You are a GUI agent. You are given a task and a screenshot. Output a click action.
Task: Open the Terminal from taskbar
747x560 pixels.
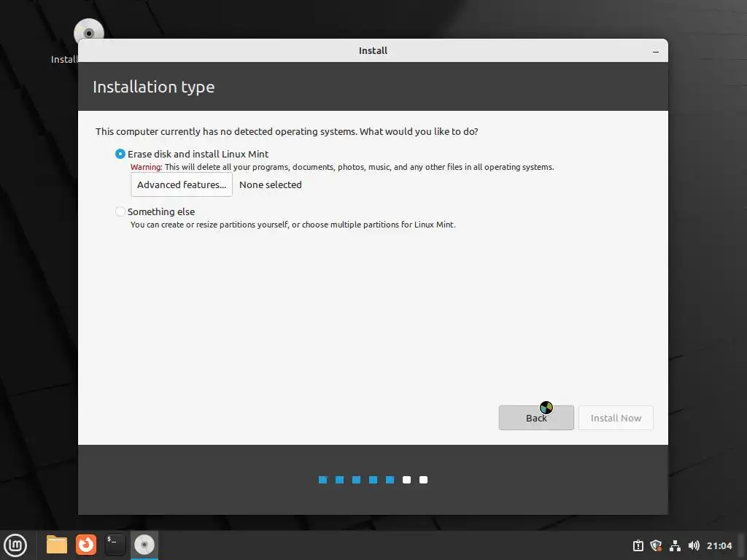click(x=115, y=545)
